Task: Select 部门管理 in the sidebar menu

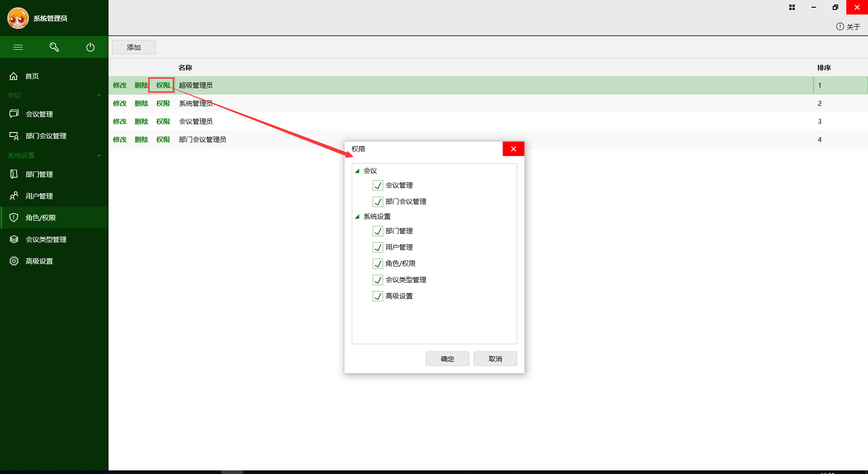Action: [x=39, y=174]
